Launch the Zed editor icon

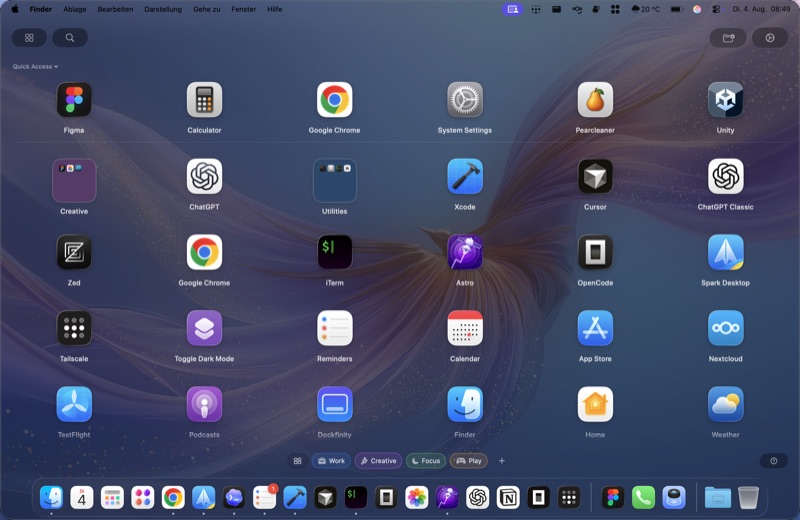(74, 252)
